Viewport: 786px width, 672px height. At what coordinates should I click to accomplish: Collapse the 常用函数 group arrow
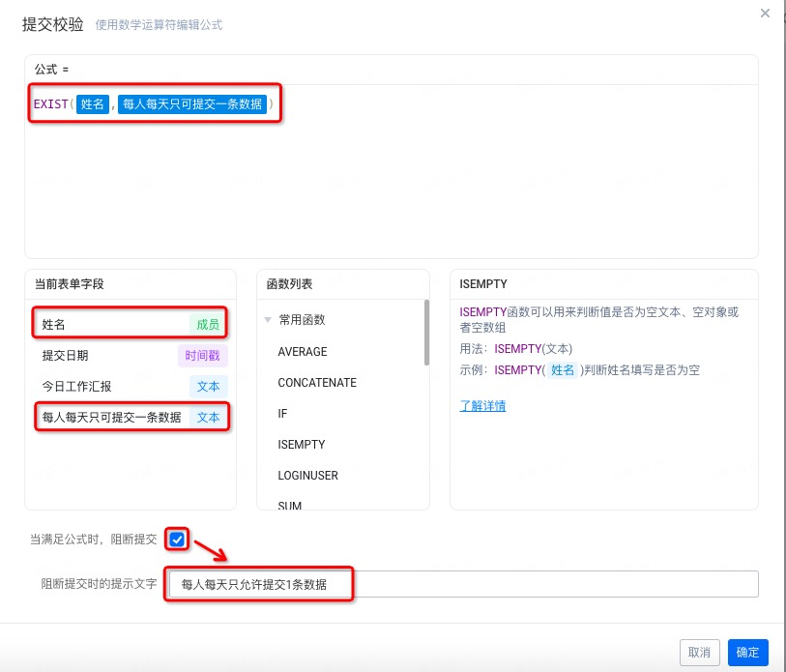tap(268, 320)
